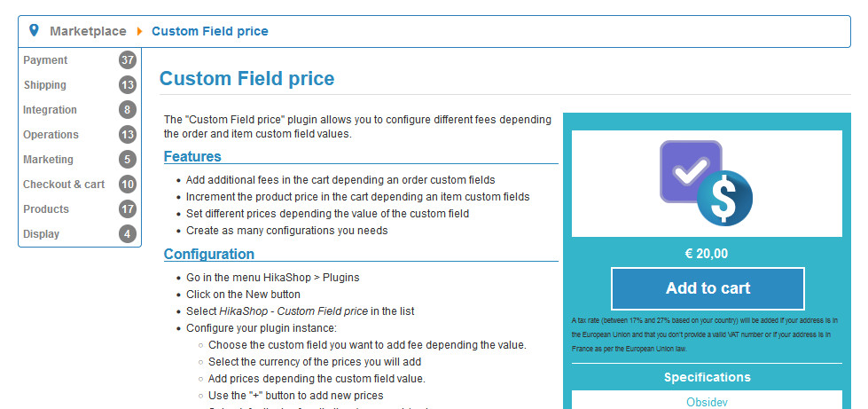Click the Shipping count badge 13
The width and height of the screenshot is (868, 409).
pos(128,85)
